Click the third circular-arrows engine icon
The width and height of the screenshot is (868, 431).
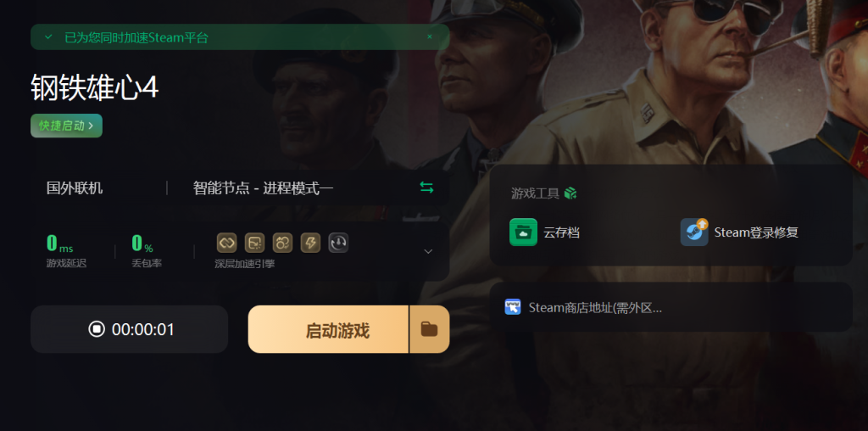tap(282, 243)
